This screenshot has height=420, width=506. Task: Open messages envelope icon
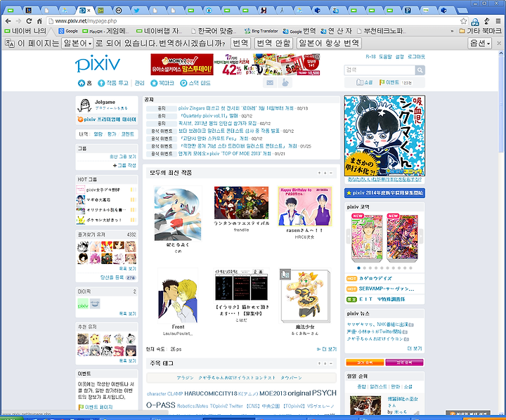pyautogui.click(x=270, y=83)
